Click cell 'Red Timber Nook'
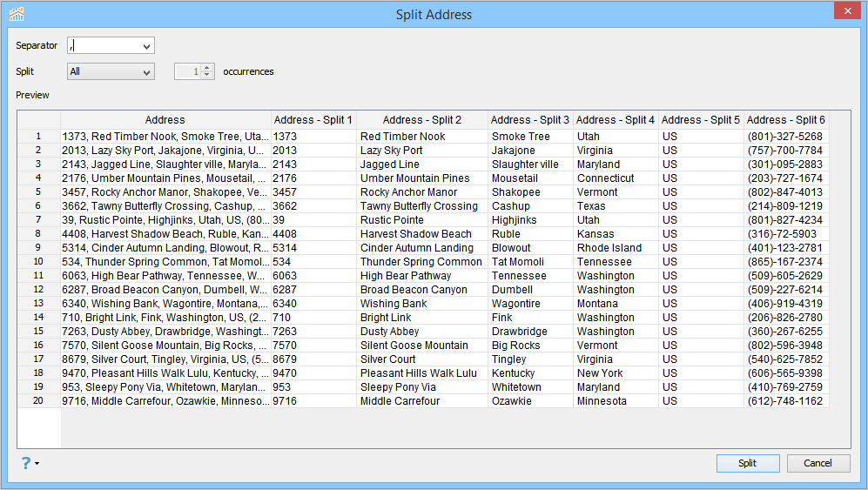This screenshot has height=490, width=868. coord(422,136)
